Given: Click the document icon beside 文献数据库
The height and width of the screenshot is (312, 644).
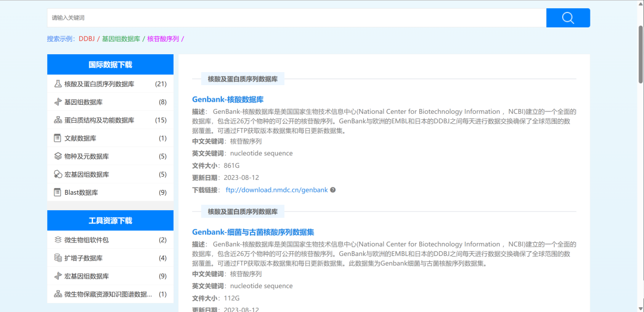Looking at the screenshot, I should [58, 138].
